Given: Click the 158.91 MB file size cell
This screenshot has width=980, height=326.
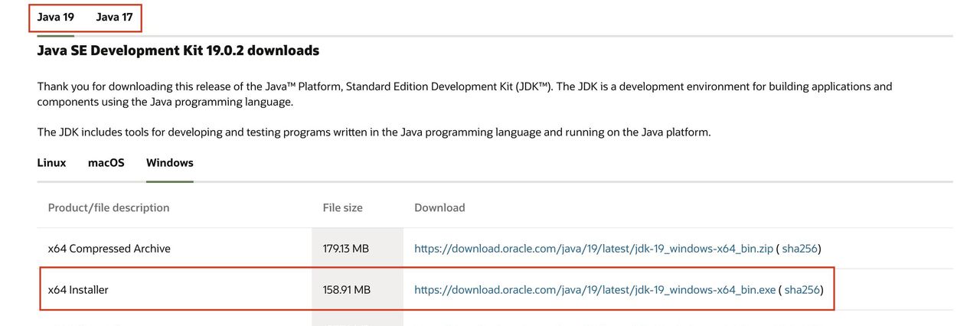Looking at the screenshot, I should 346,290.
